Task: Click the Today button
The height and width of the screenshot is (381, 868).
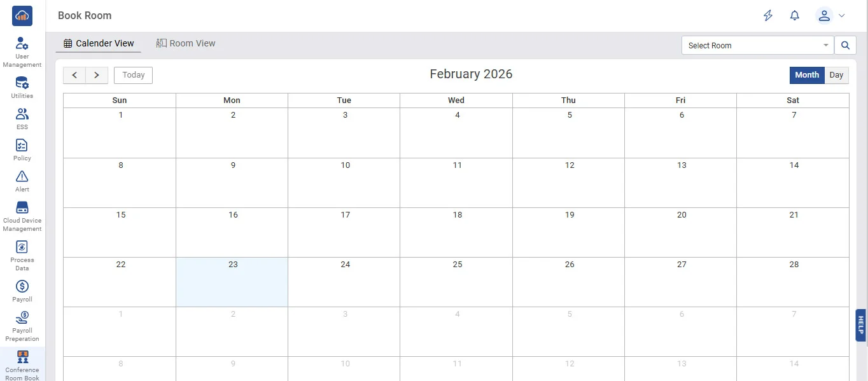Action: point(133,75)
